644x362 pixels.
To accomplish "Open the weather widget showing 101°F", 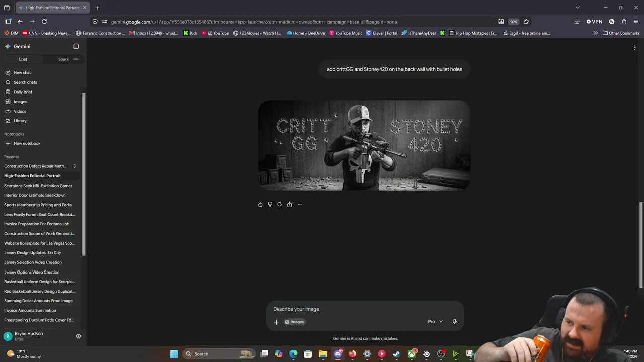I will [x=23, y=354].
